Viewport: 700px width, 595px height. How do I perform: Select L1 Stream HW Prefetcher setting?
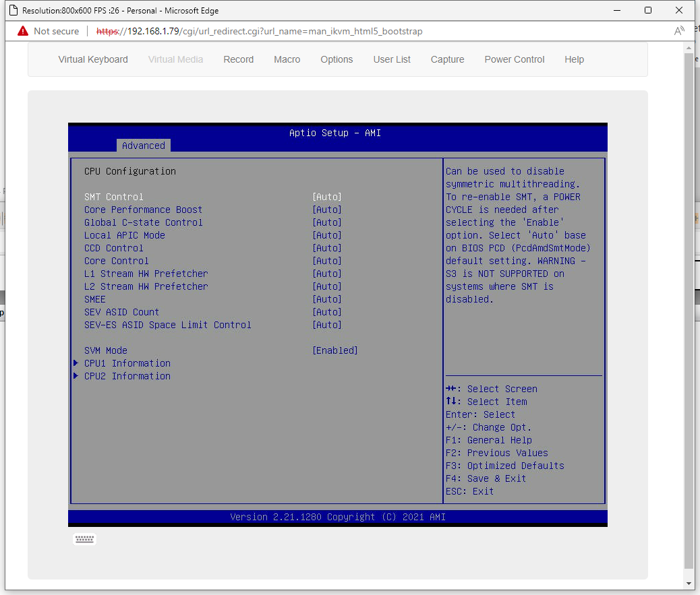click(x=146, y=274)
